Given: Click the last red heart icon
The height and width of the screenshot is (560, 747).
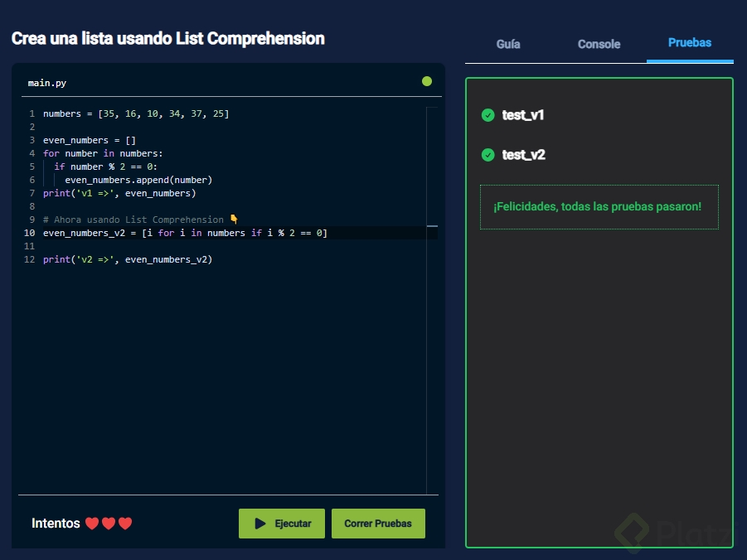Looking at the screenshot, I should (x=125, y=524).
